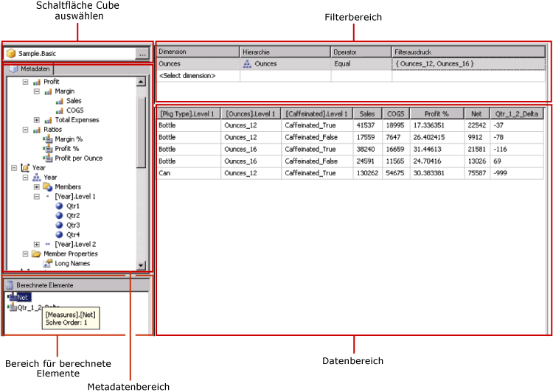Click the <Select dimension> cell
This screenshot has width=553, height=392.
pos(198,76)
